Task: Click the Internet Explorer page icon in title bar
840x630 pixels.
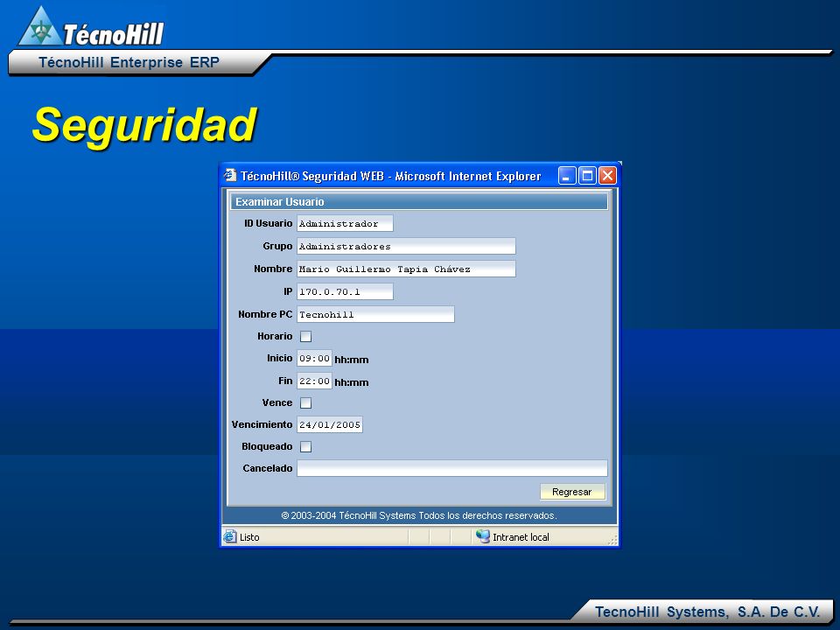Action: click(230, 175)
